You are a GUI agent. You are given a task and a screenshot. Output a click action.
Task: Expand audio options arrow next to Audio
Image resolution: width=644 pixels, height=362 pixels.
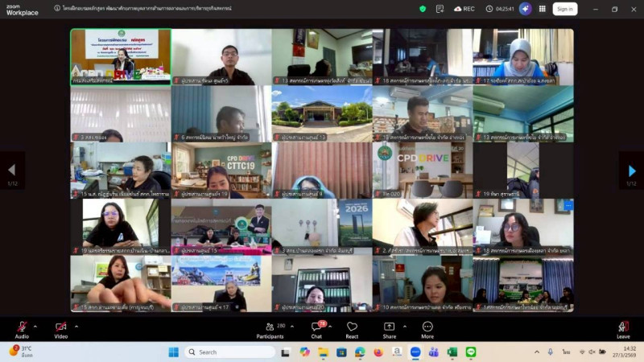[37, 326]
